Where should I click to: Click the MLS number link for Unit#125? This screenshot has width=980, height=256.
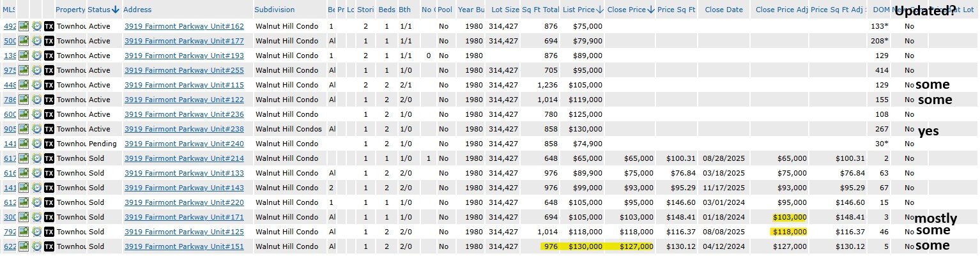coord(10,232)
